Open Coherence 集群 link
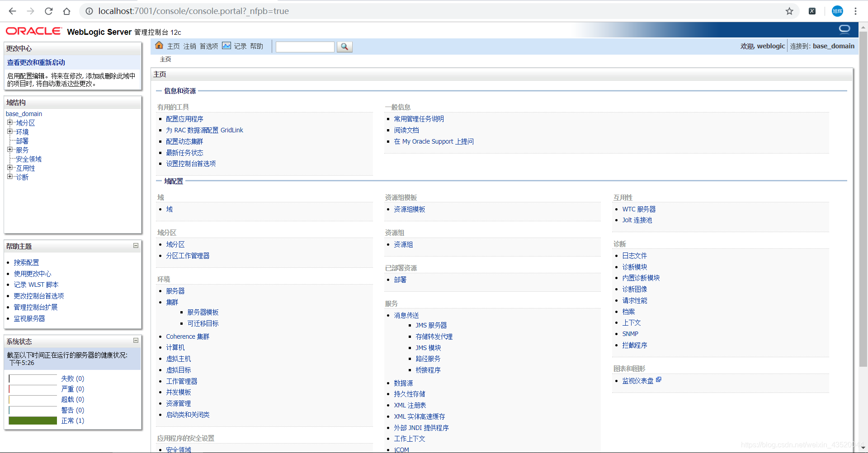868x453 pixels. (188, 336)
